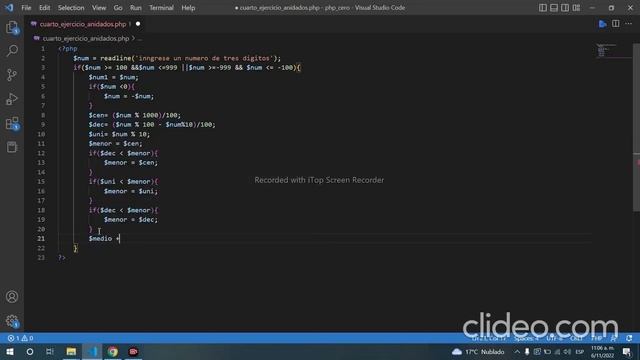The width and height of the screenshot is (640, 360).
Task: Open the View menu
Action: pos(99,8)
